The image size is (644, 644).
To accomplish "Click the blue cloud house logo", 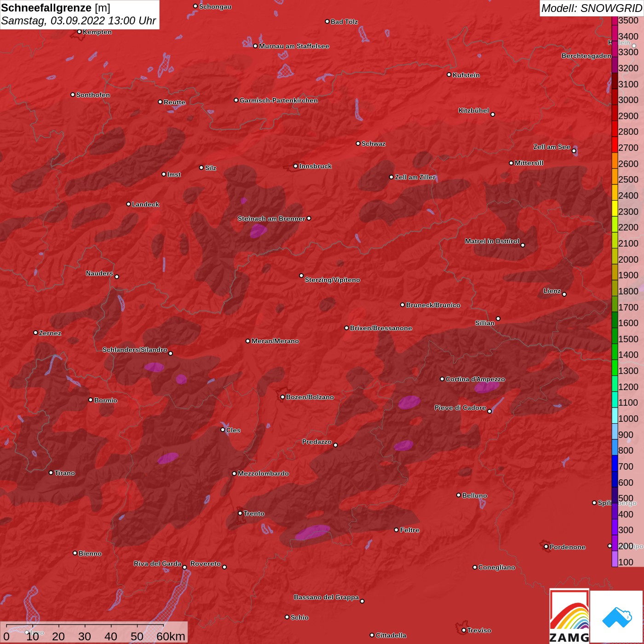I will 617,617.
